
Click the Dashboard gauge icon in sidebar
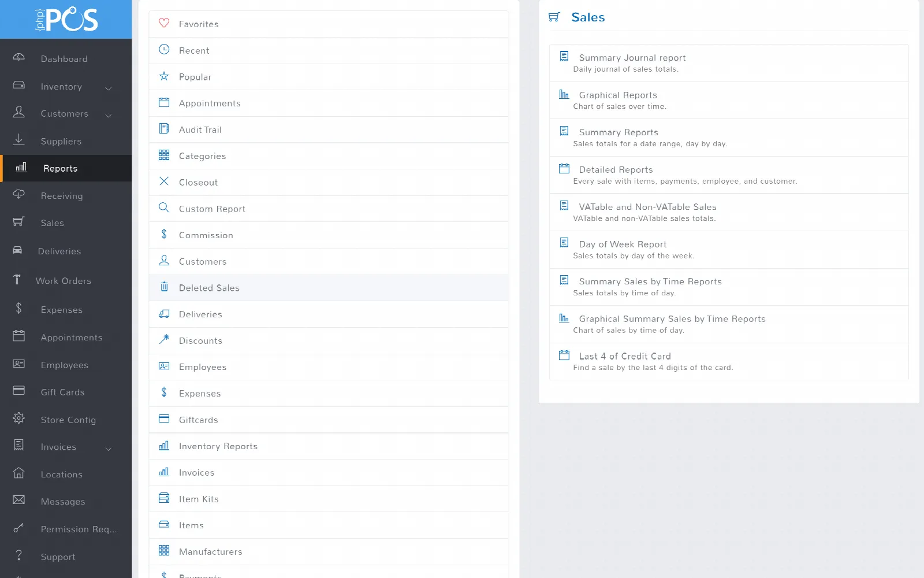point(18,58)
